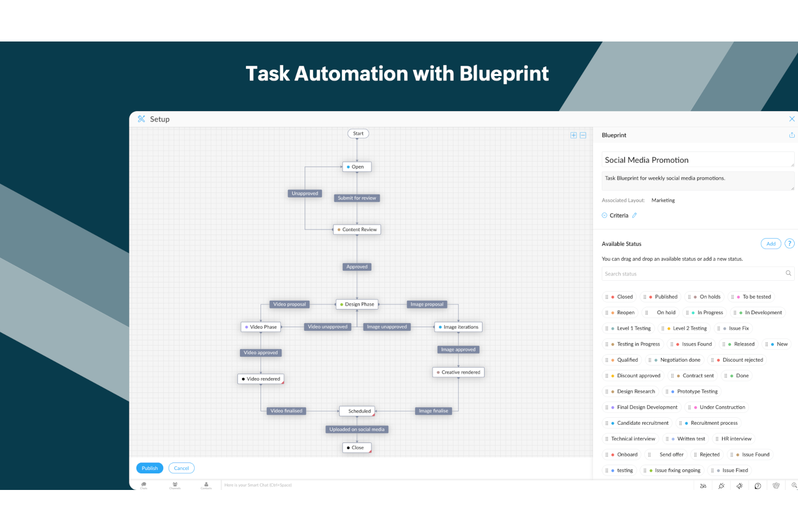Viewport: 798px width, 532px height.
Task: Collapse the Criteria section chevron
Action: click(x=604, y=215)
